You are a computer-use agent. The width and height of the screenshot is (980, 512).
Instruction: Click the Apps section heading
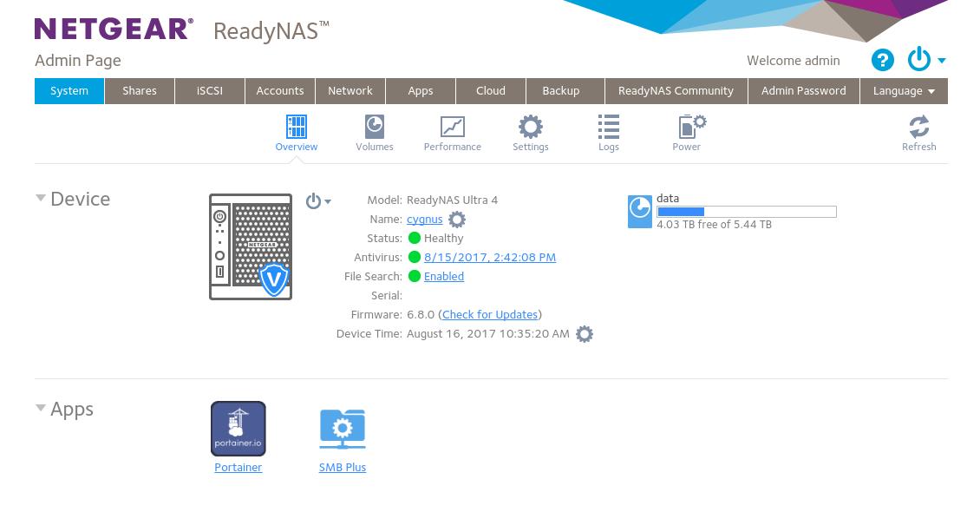click(x=72, y=409)
